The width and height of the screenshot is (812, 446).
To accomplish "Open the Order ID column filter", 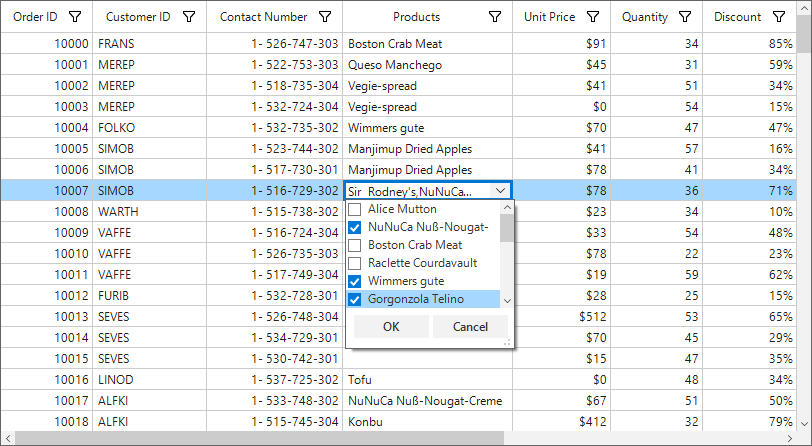I will (x=75, y=17).
